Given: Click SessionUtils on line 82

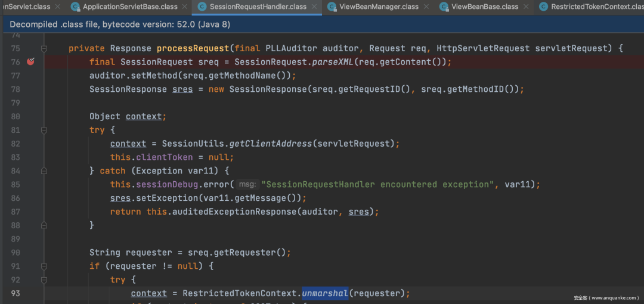Looking at the screenshot, I should [193, 144].
